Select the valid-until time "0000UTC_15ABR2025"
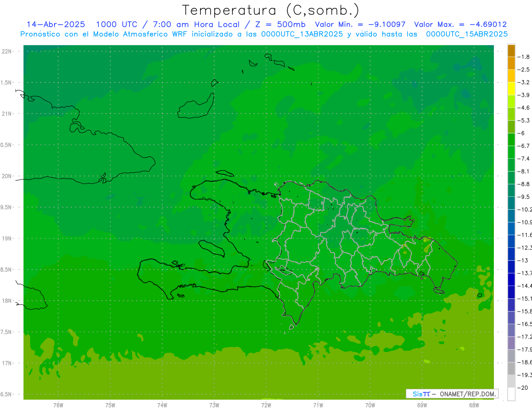Viewport: 532px width, 411px height. pyautogui.click(x=467, y=34)
